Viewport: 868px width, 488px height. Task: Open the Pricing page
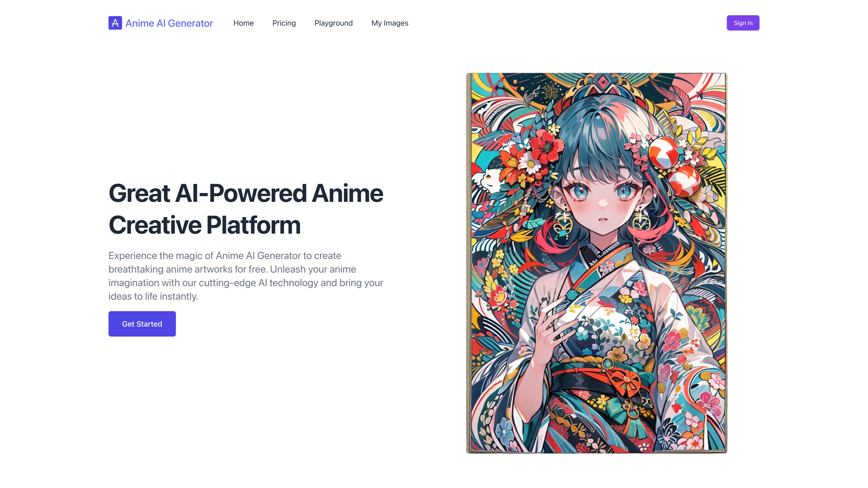click(x=284, y=23)
